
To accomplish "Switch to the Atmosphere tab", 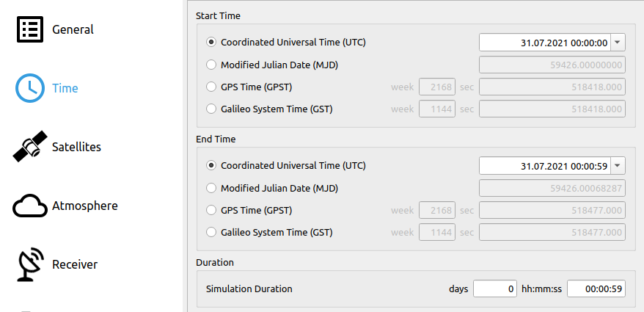I will click(84, 206).
